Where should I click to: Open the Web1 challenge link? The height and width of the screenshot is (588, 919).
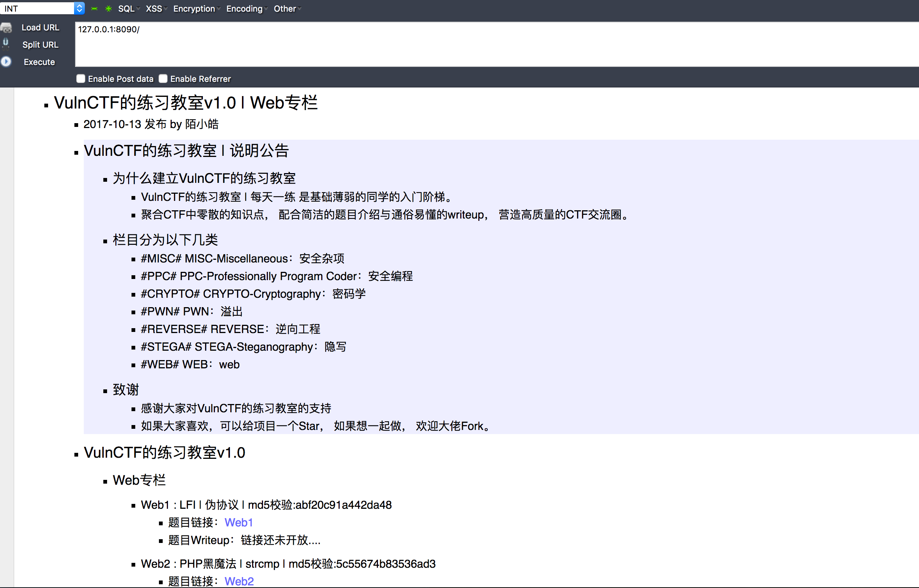239,522
